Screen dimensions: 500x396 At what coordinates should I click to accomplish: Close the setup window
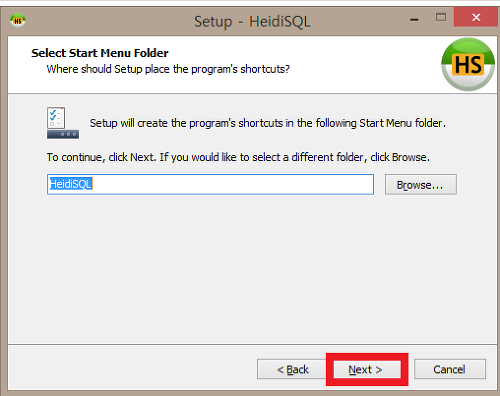coord(476,17)
